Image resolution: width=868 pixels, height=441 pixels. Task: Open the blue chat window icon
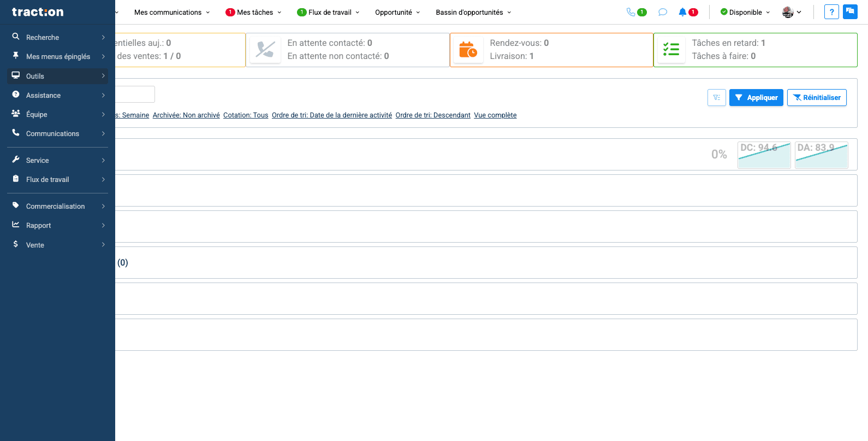[850, 12]
